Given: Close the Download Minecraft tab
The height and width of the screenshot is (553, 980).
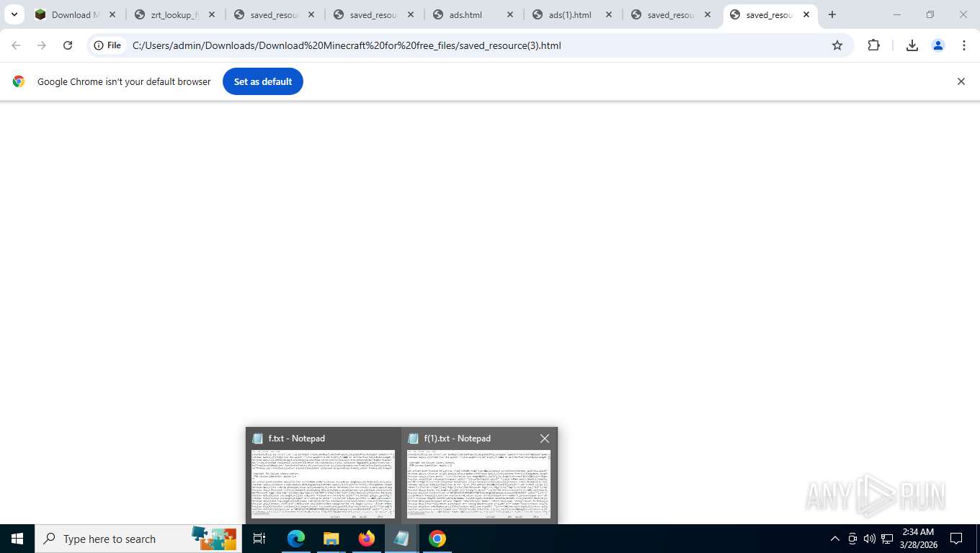Looking at the screenshot, I should [112, 14].
